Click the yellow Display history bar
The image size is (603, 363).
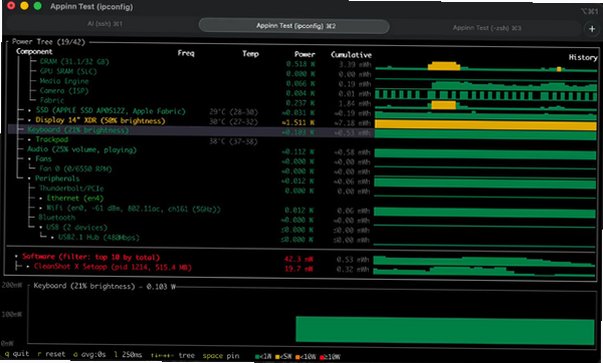coord(486,125)
